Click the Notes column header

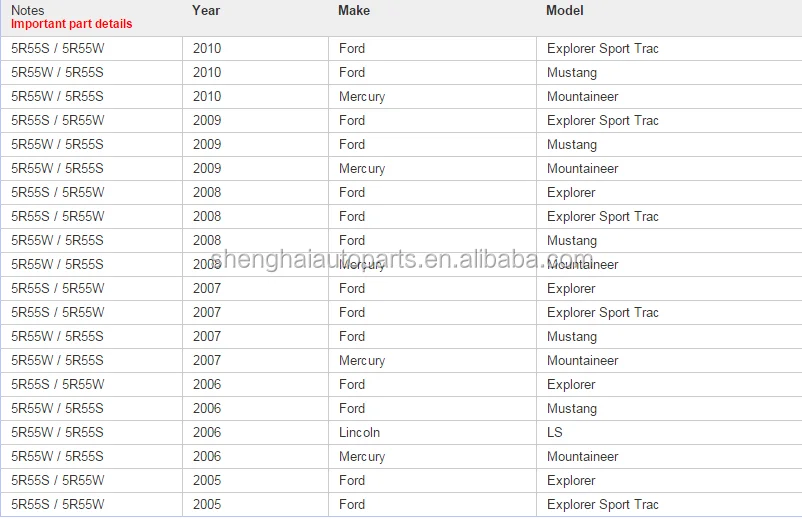coord(28,10)
